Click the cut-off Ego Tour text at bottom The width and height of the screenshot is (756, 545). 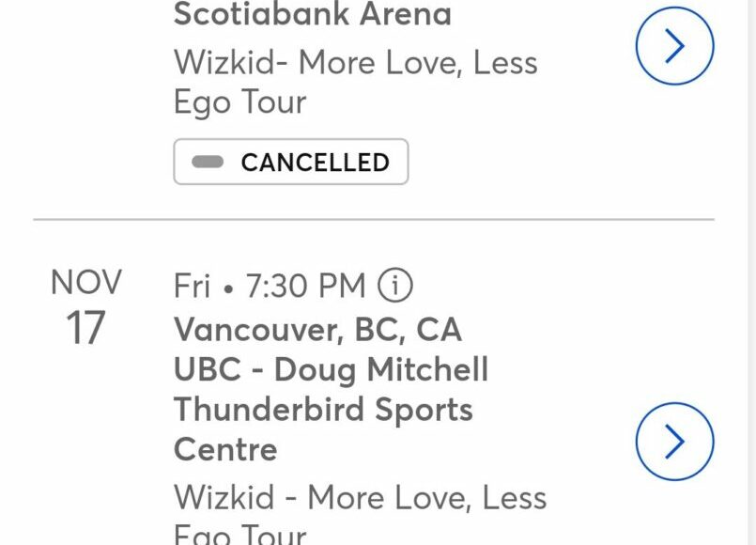click(x=239, y=534)
